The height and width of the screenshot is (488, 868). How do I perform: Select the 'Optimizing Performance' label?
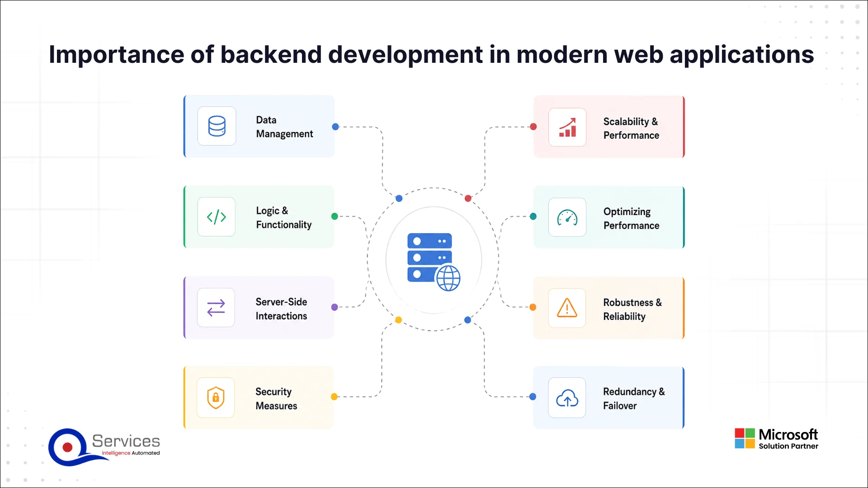coord(631,219)
